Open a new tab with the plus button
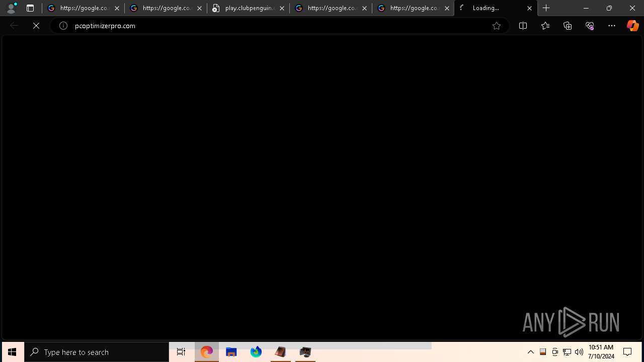 tap(546, 8)
